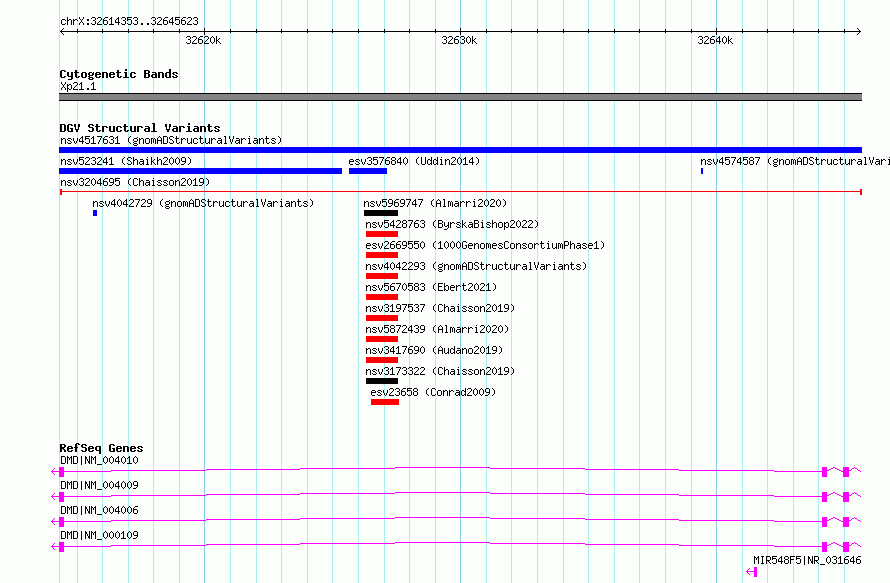The image size is (890, 583).
Task: Open nsv3173322 (Chaisson2019) variant label
Action: click(x=440, y=371)
